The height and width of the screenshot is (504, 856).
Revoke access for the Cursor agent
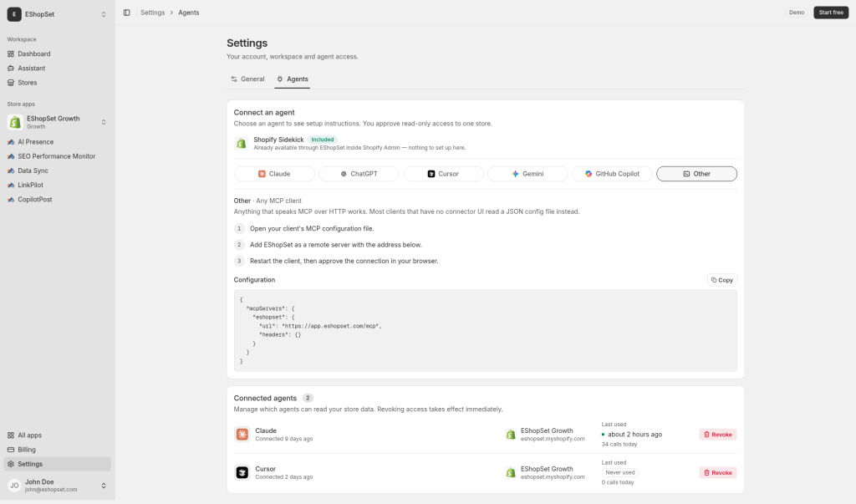(x=718, y=473)
